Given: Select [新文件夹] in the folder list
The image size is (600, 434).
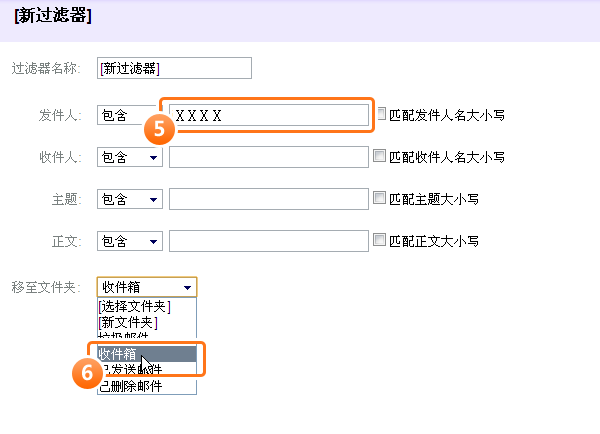Looking at the screenshot, I should pos(128,322).
